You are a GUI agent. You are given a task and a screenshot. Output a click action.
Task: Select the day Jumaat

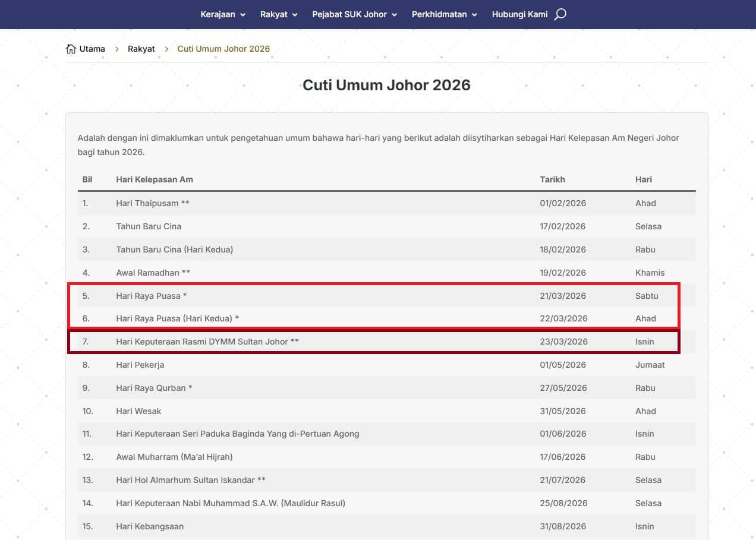tap(650, 365)
